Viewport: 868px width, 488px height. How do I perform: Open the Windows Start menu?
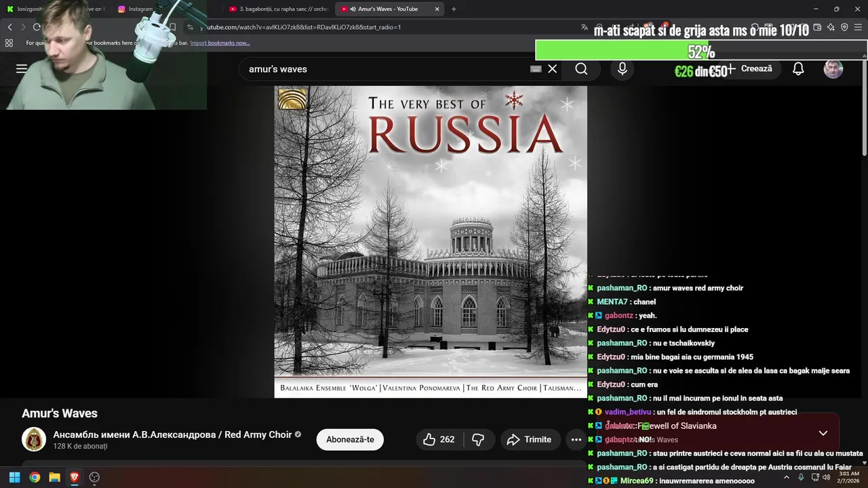14,477
